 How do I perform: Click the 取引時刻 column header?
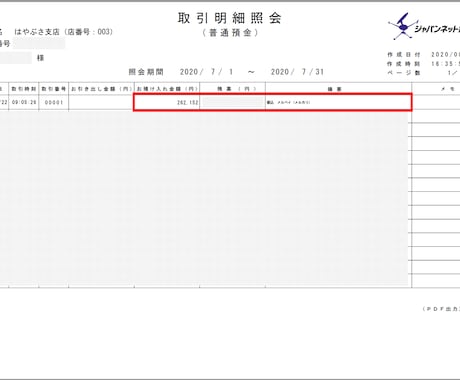point(24,89)
